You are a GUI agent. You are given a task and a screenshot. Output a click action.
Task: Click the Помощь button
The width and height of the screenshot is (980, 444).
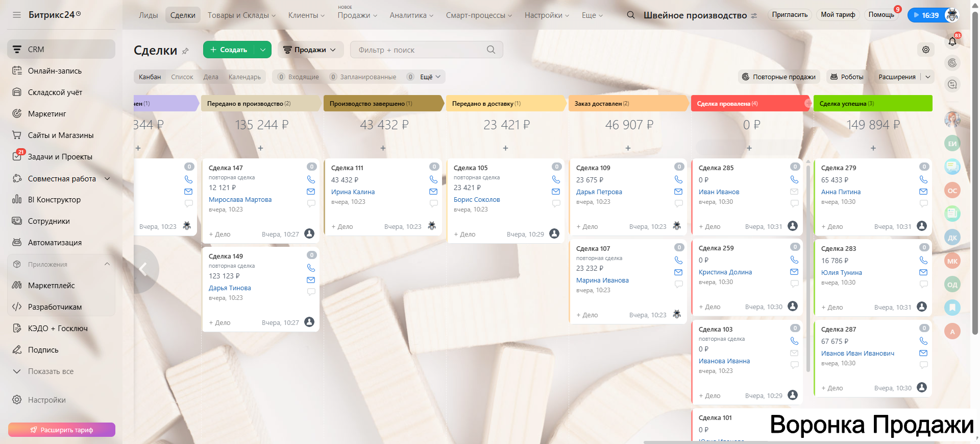(x=881, y=15)
